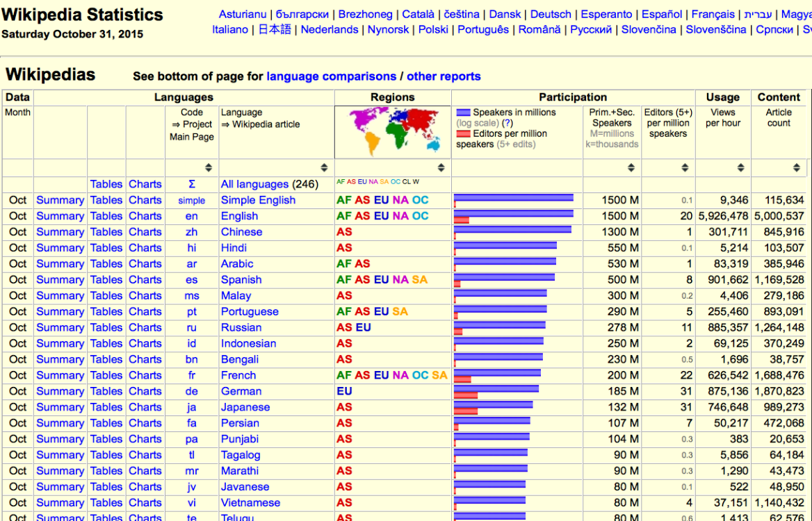Switch to Português language version
The image size is (812, 521).
point(483,29)
